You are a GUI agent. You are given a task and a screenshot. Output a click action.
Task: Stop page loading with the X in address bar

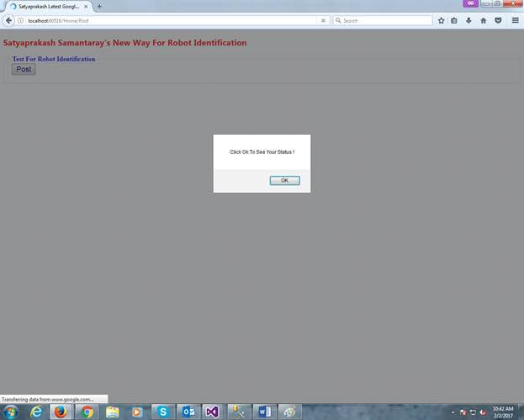click(x=323, y=21)
